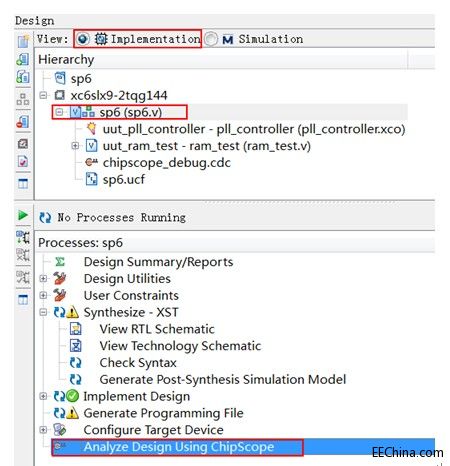Expand the Implement Design process

pos(43,396)
